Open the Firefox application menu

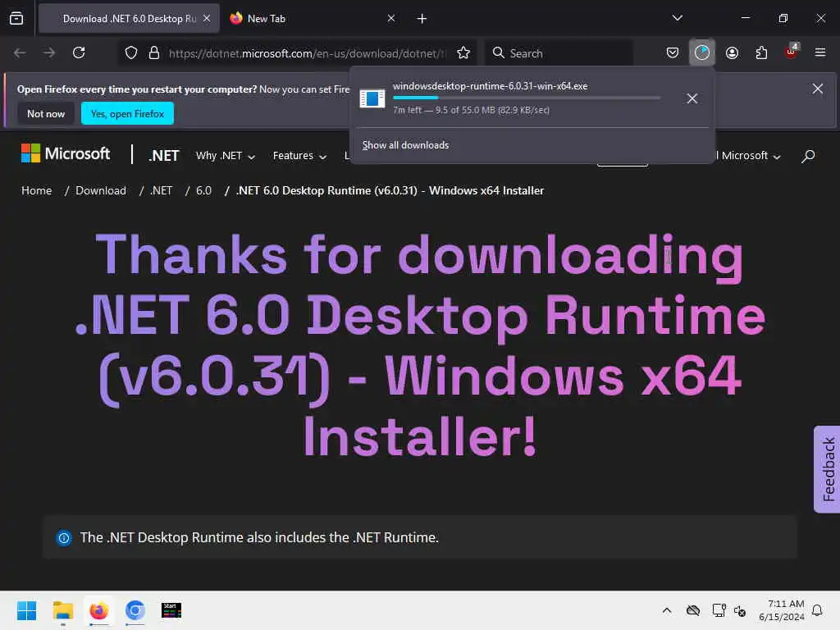click(x=819, y=52)
